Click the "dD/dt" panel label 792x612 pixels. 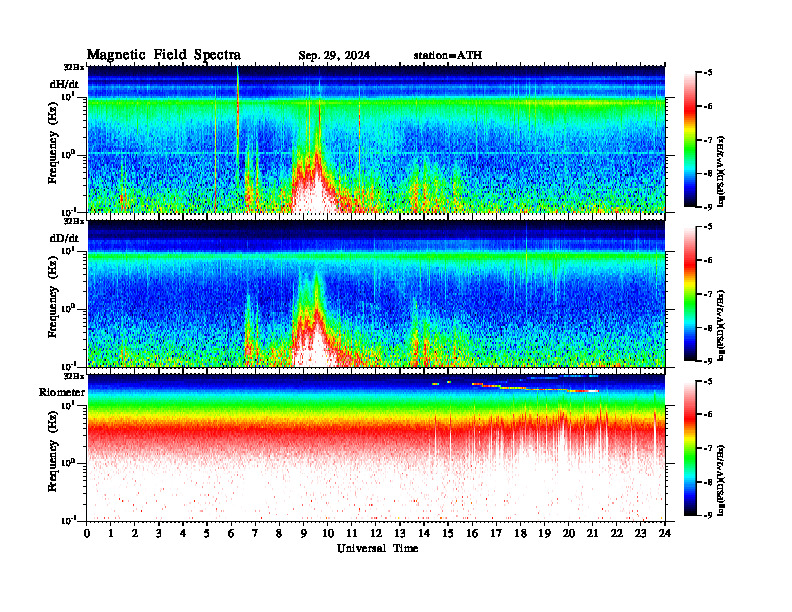click(64, 238)
